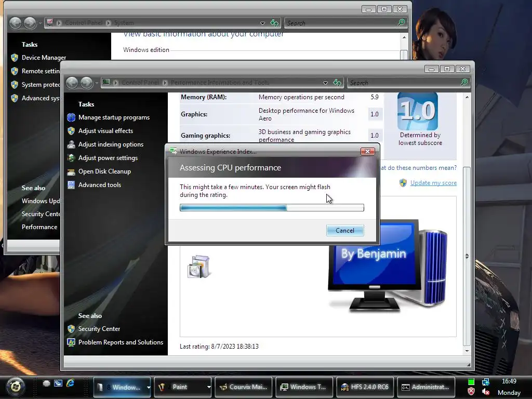This screenshot has height=399, width=532.
Task: Open address bar dropdown in Performance window
Action: [x=325, y=83]
